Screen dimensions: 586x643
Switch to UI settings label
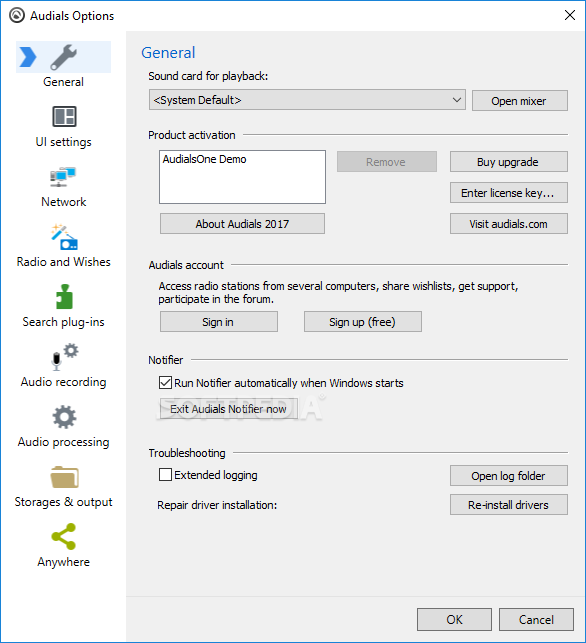[x=64, y=142]
